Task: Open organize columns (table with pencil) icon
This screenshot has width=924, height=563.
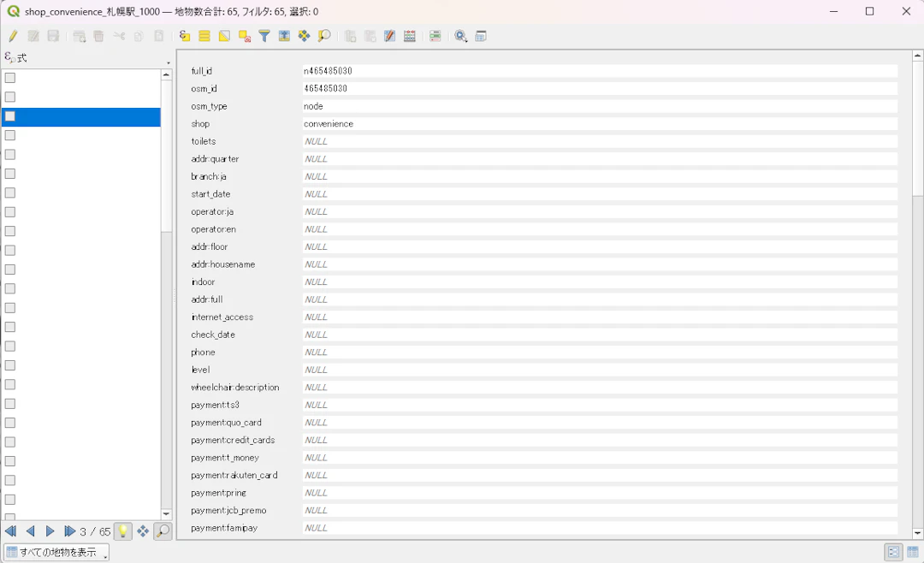Action: pos(389,36)
